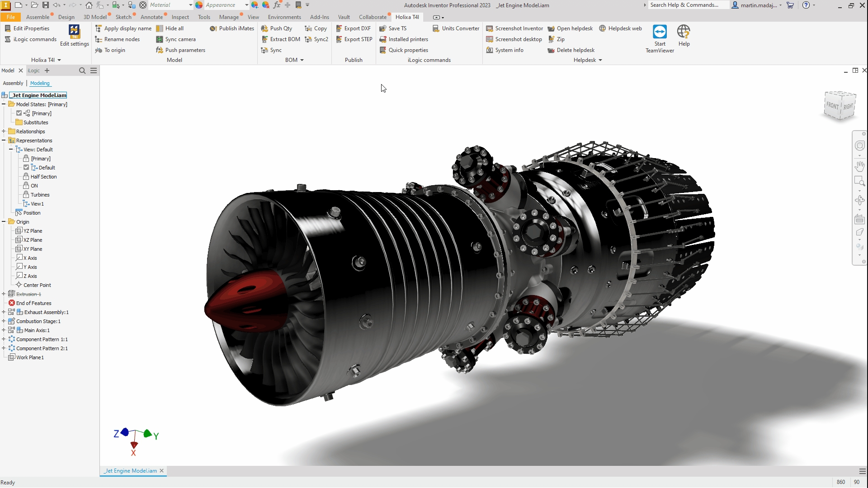The width and height of the screenshot is (868, 488).
Task: Open the BOM panel dropdown arrow
Action: tap(302, 60)
